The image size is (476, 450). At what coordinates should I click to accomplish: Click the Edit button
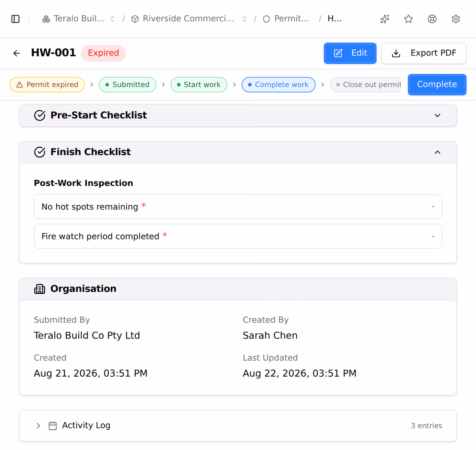350,53
